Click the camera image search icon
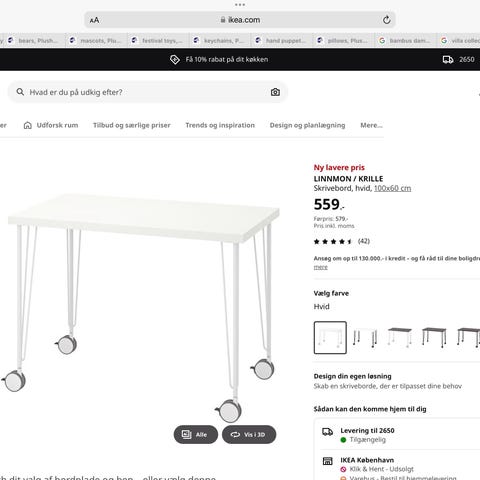 [x=275, y=92]
